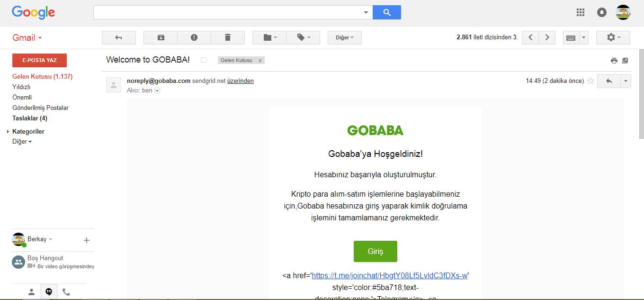644x300 pixels.
Task: Open the Move to folder dropdown
Action: (269, 37)
